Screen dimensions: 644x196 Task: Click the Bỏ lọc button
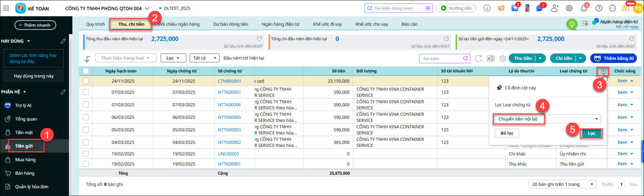pos(507,133)
